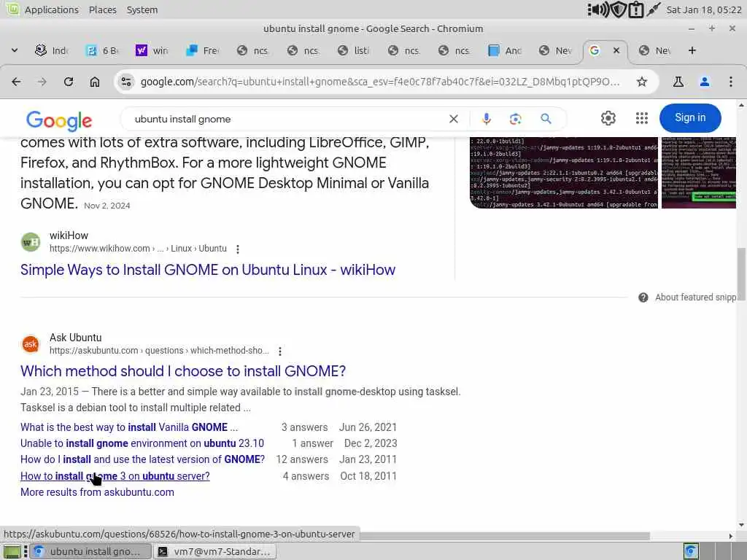Click the forward navigation arrow
This screenshot has width=747, height=560.
click(x=42, y=82)
